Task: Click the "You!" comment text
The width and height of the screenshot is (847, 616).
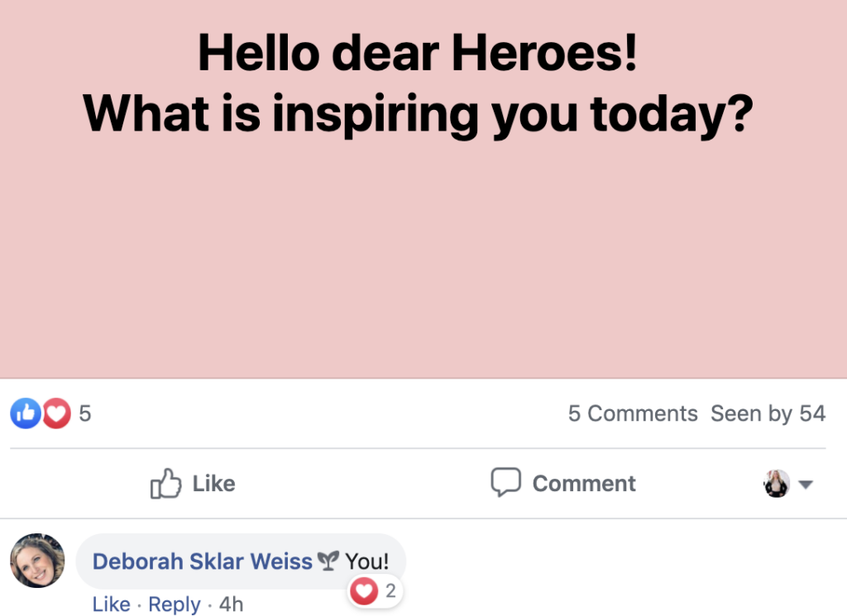Action: [367, 561]
